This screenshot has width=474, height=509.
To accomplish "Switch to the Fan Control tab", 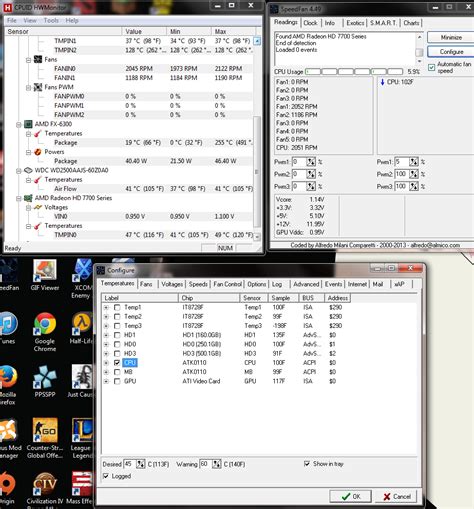I will (x=227, y=284).
